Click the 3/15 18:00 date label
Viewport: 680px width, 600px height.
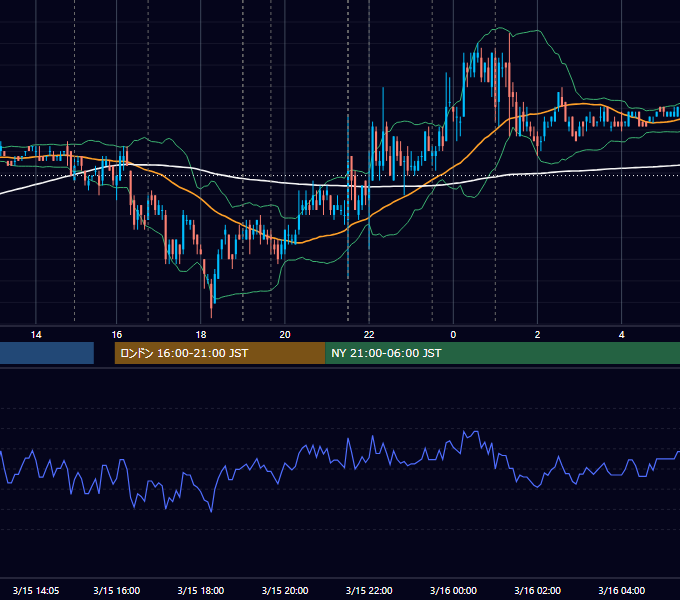201,590
